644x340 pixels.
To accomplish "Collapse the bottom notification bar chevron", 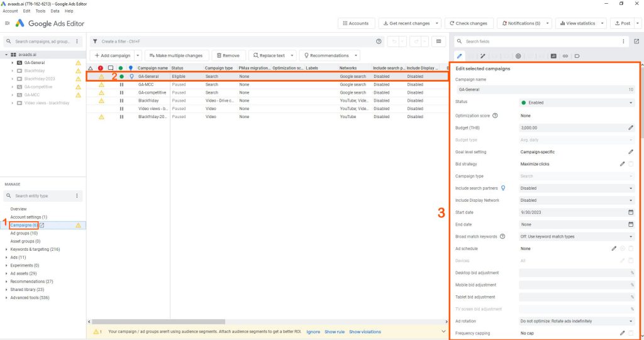I will coord(443,332).
